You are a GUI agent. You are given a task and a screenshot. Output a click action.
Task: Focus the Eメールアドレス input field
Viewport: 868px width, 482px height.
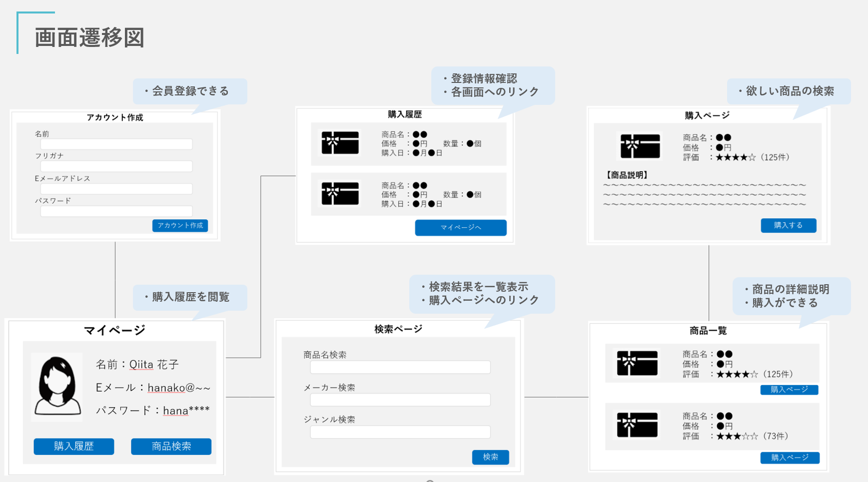[116, 189]
